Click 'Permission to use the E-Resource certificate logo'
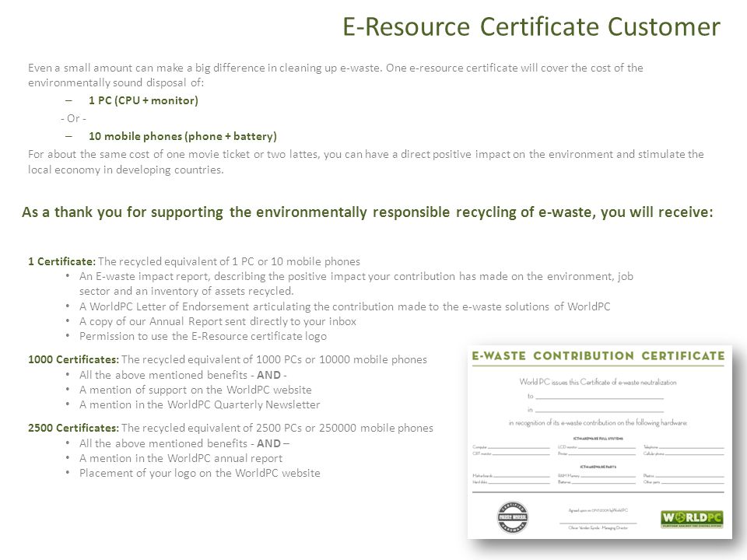This screenshot has height=560, width=747. [203, 336]
